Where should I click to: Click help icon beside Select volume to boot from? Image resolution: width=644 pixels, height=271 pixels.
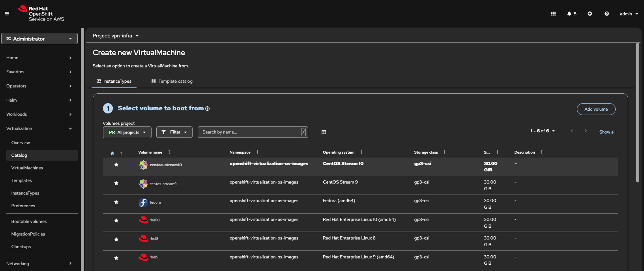(x=208, y=109)
